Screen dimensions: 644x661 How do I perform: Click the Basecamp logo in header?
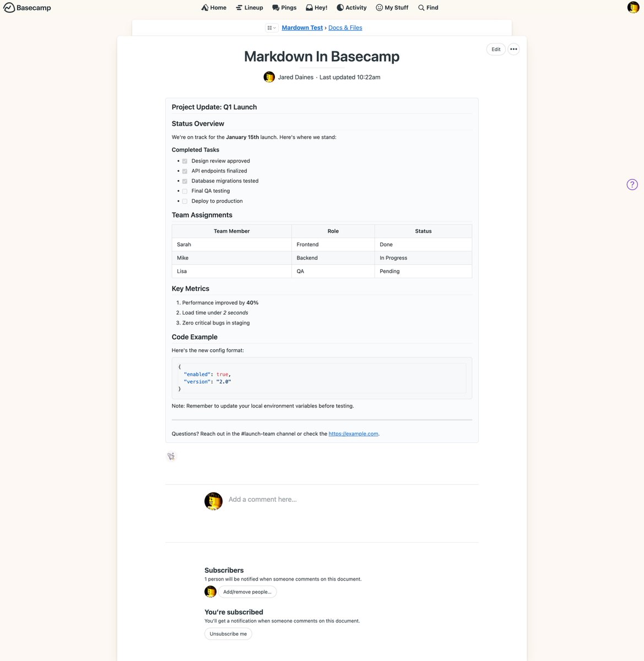point(27,8)
